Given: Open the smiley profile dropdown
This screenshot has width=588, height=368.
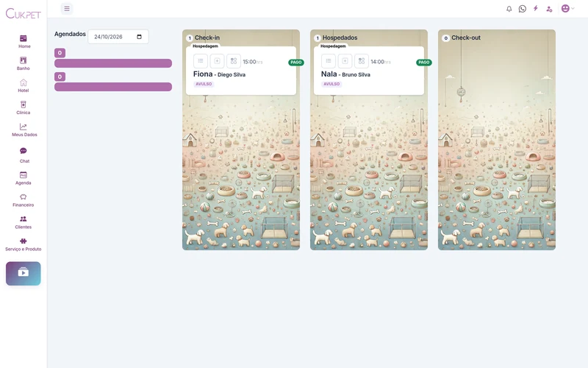Looking at the screenshot, I should pyautogui.click(x=567, y=8).
